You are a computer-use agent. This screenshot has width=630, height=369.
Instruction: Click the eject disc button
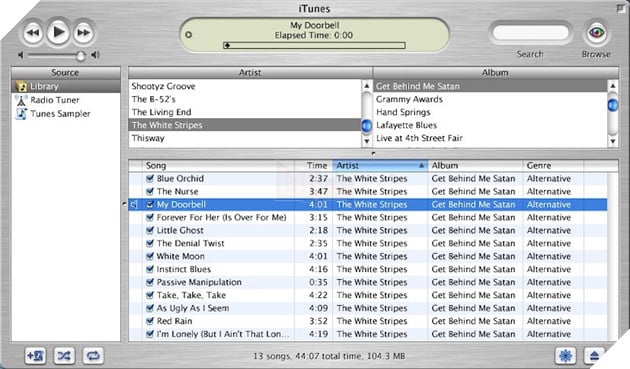[594, 355]
